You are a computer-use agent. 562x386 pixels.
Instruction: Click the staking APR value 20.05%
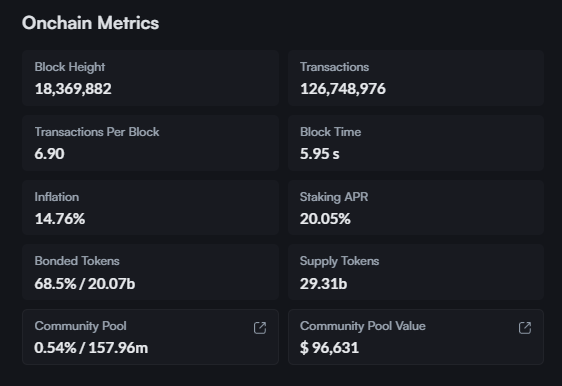coord(325,219)
